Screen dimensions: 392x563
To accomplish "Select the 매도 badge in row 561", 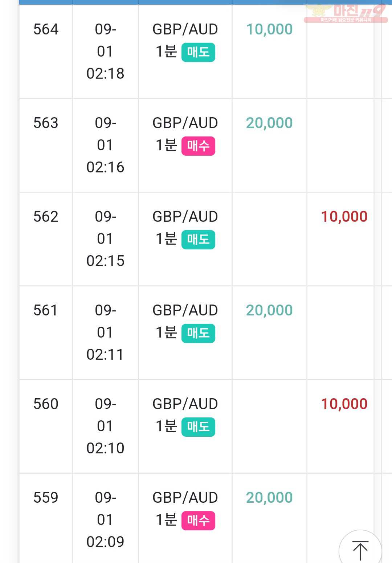I will (198, 333).
